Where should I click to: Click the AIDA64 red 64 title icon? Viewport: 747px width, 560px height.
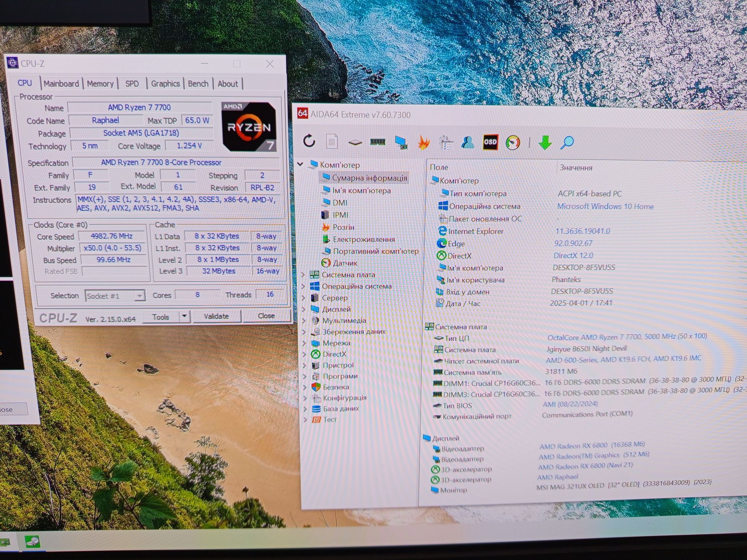[303, 113]
